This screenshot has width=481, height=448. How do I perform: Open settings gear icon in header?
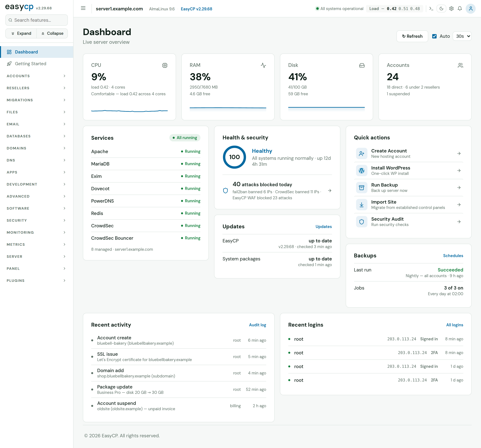[x=451, y=9]
